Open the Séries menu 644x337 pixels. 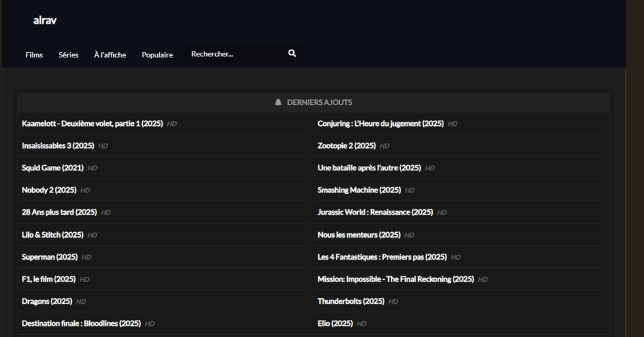[69, 55]
